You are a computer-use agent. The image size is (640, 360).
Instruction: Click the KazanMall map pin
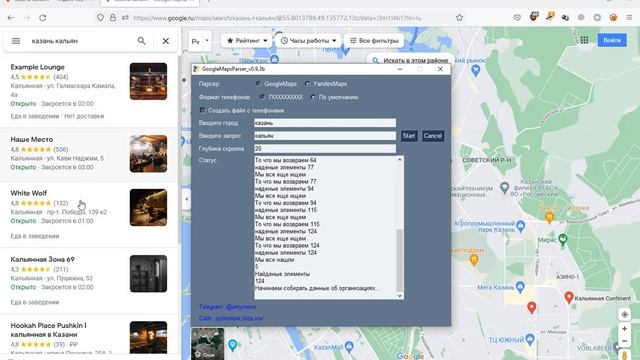[349, 347]
